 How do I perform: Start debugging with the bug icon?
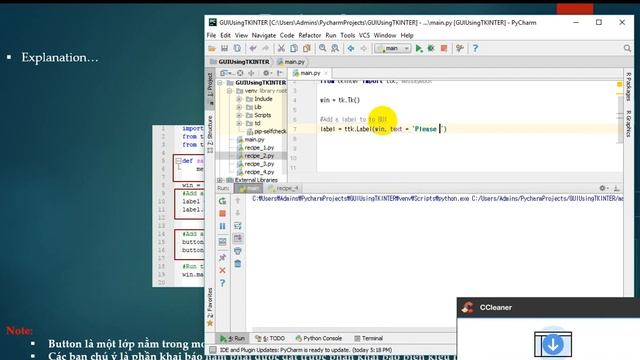tap(431, 49)
